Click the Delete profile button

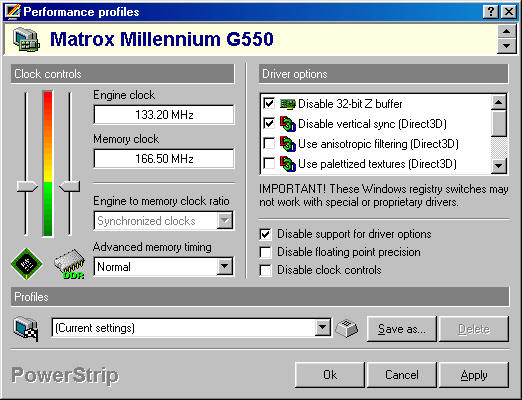coord(474,329)
